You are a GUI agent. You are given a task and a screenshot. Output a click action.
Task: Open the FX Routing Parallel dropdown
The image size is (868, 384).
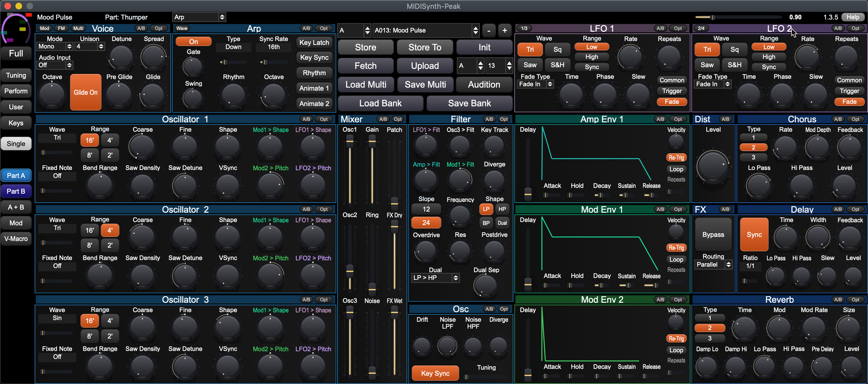pyautogui.click(x=713, y=264)
